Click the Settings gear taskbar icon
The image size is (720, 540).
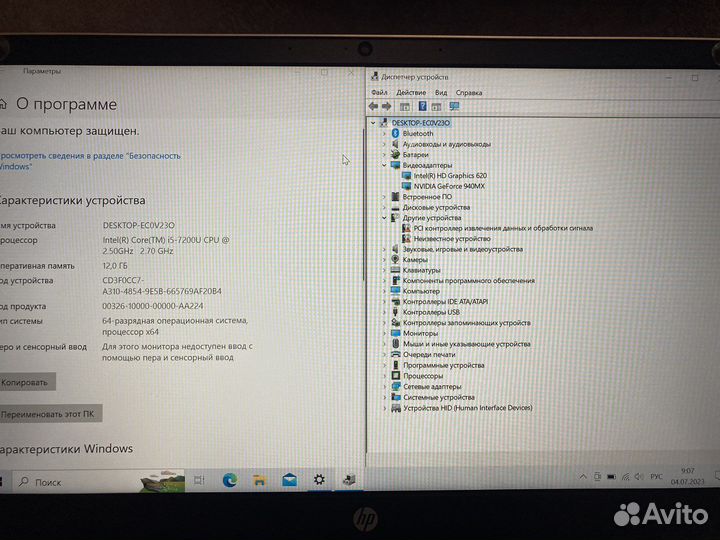click(319, 480)
